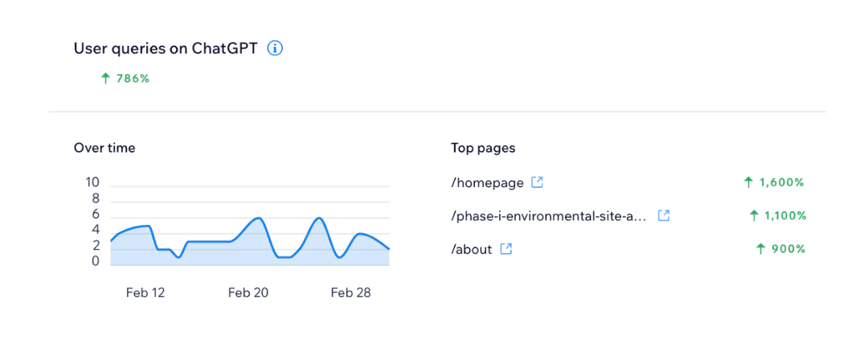868x343 pixels.
Task: Click the /homepage page name
Action: [487, 183]
